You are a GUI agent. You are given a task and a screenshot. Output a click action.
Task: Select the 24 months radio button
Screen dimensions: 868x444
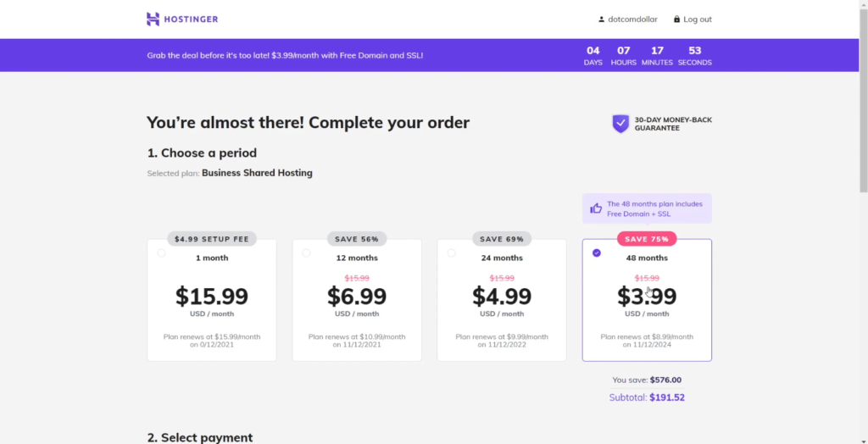click(x=451, y=253)
